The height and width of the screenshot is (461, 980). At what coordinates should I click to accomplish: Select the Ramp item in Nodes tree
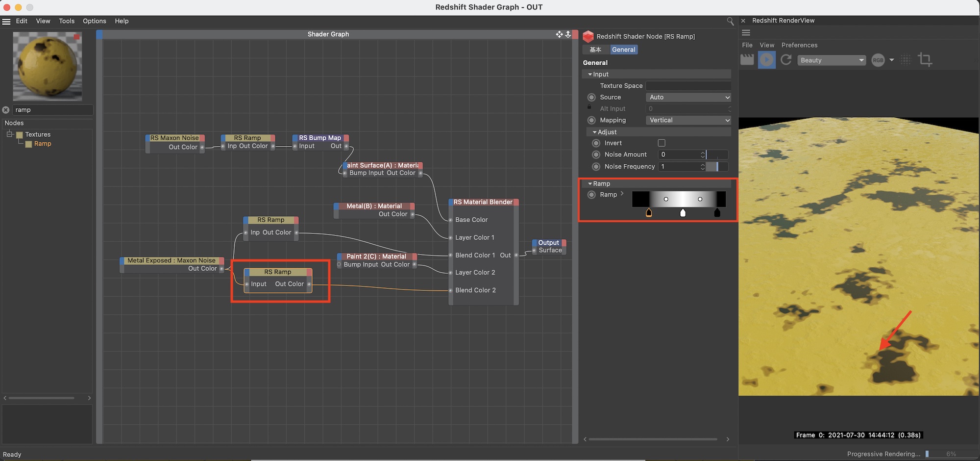pyautogui.click(x=42, y=144)
